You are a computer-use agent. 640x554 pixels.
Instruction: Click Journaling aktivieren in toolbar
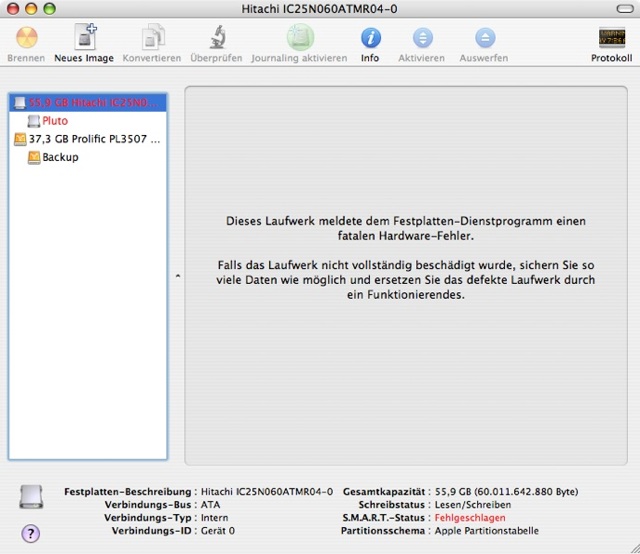(300, 39)
